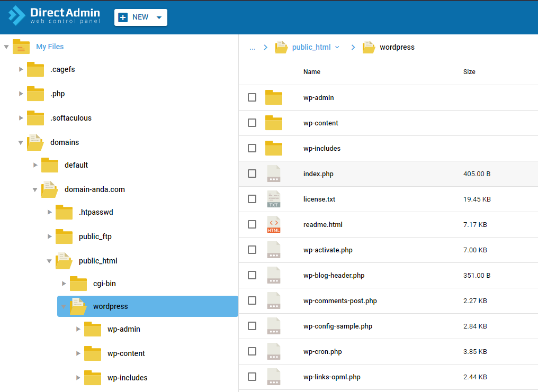
Task: Click the index.php file icon
Action: coord(274,174)
